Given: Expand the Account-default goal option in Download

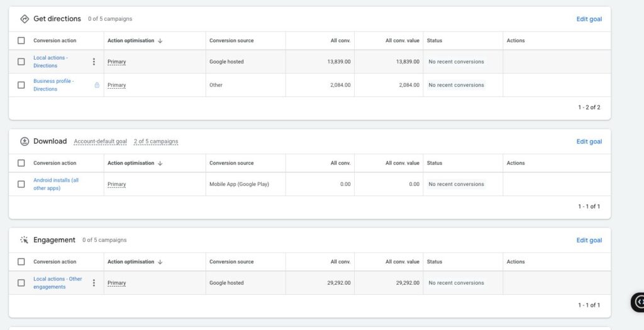Looking at the screenshot, I should tap(100, 141).
